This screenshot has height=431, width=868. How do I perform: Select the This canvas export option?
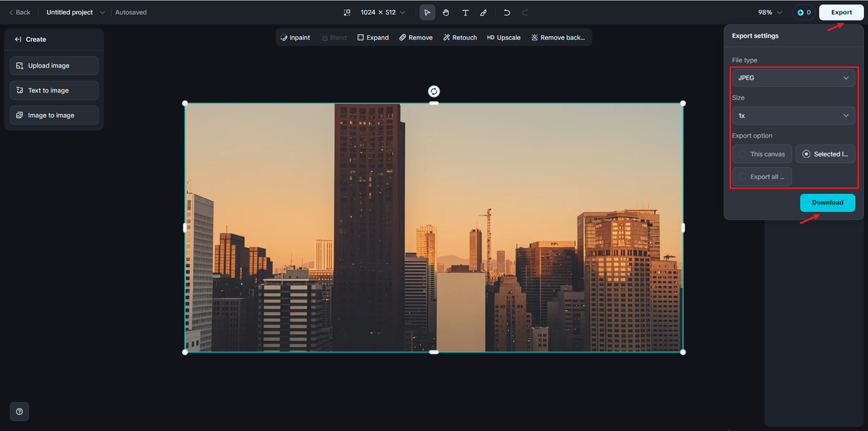pos(762,154)
